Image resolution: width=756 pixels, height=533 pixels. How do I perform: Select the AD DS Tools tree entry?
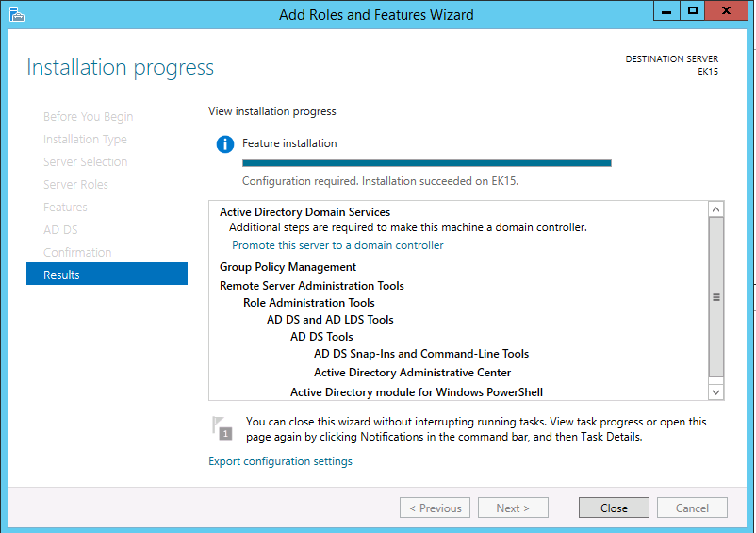tap(321, 337)
